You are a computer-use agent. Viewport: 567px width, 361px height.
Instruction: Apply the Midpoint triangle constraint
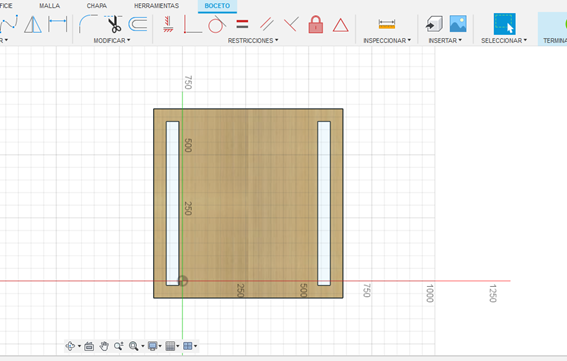pyautogui.click(x=340, y=25)
